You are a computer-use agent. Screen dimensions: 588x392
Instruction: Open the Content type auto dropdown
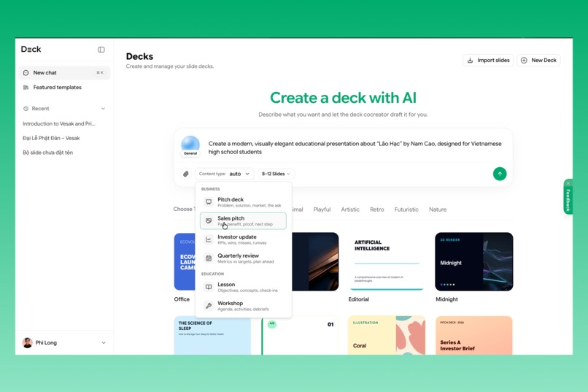(x=224, y=174)
